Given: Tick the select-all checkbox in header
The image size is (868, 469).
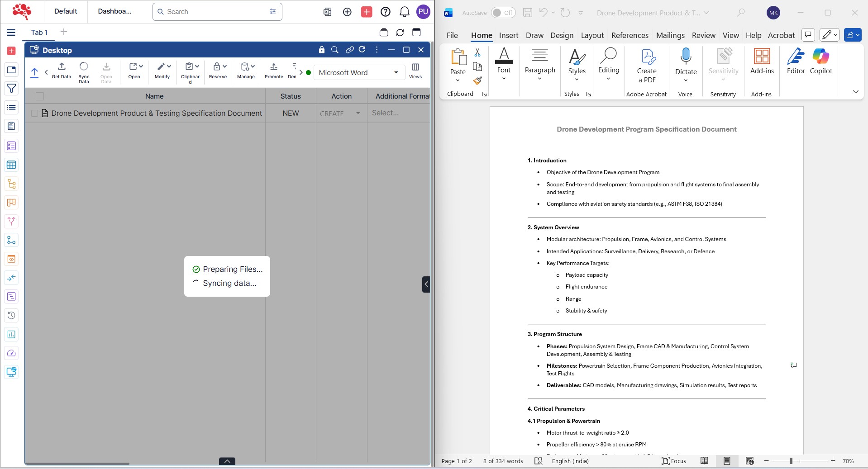Looking at the screenshot, I should coord(40,96).
